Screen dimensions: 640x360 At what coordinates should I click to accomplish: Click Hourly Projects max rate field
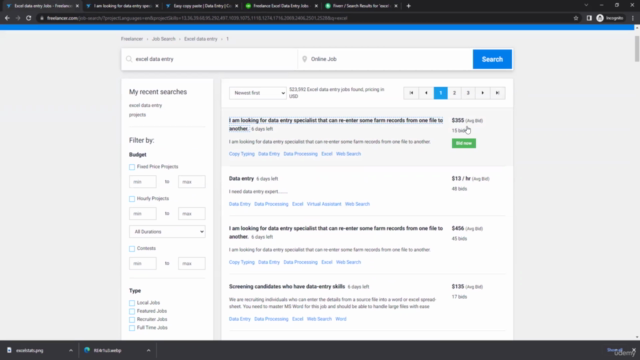pyautogui.click(x=192, y=213)
